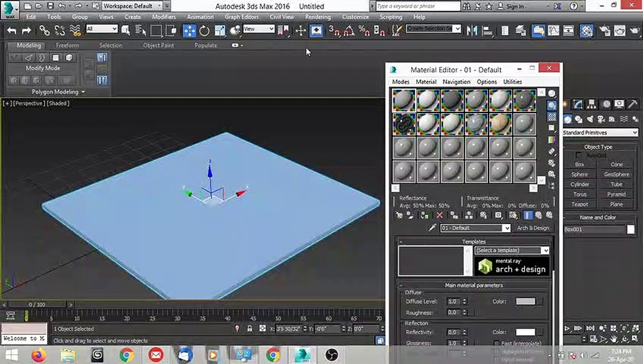Click Sign In link in title bar

pyautogui.click(x=515, y=7)
